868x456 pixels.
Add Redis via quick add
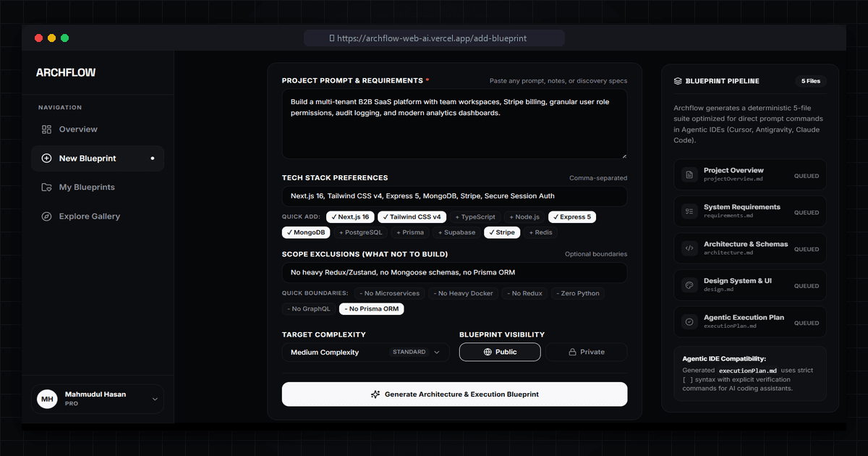[x=541, y=232]
